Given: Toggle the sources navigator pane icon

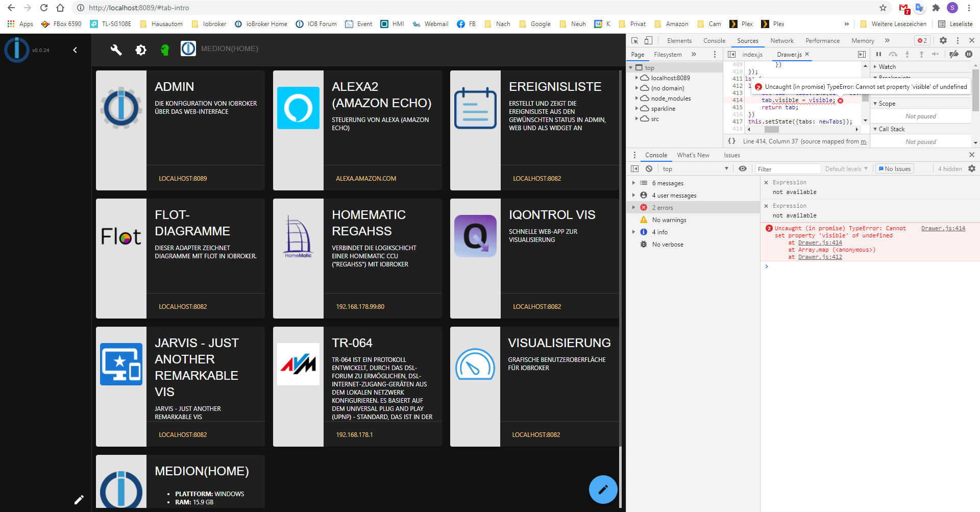Looking at the screenshot, I should 731,54.
